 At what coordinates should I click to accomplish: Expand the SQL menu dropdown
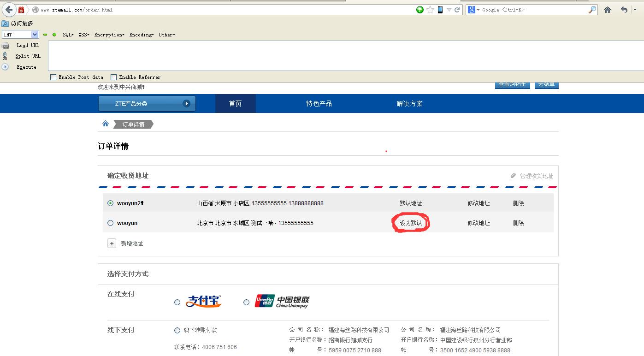(x=69, y=35)
